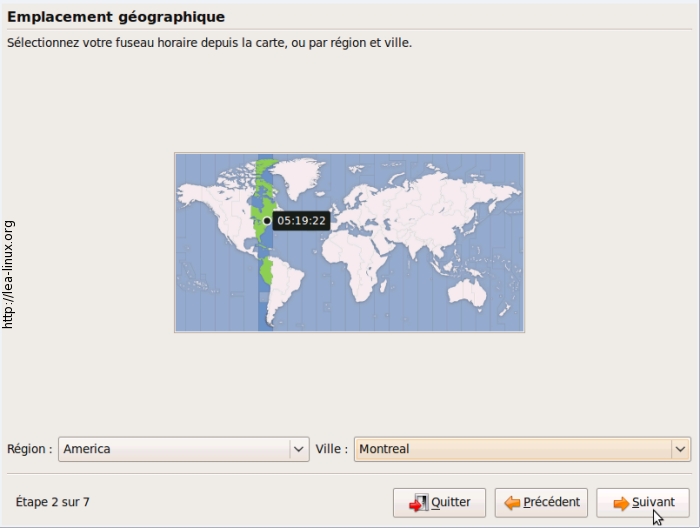
Task: Click the black city dot marker on map
Action: point(266,221)
